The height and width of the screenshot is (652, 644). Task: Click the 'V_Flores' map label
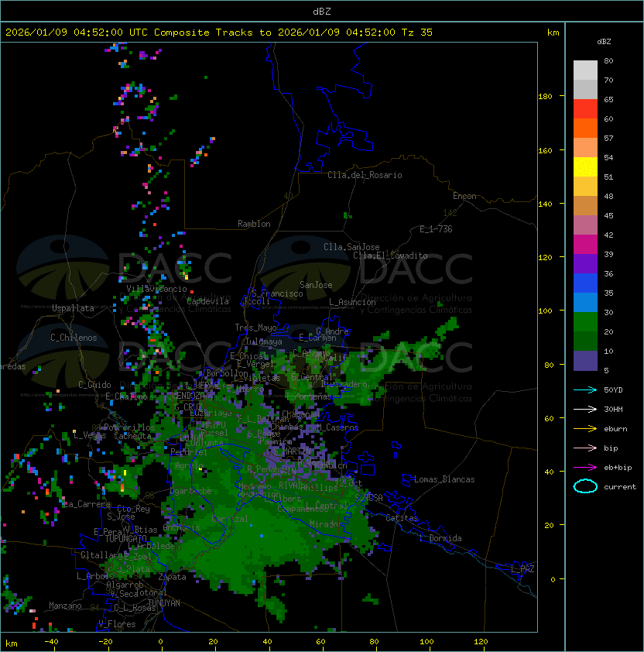click(x=117, y=624)
